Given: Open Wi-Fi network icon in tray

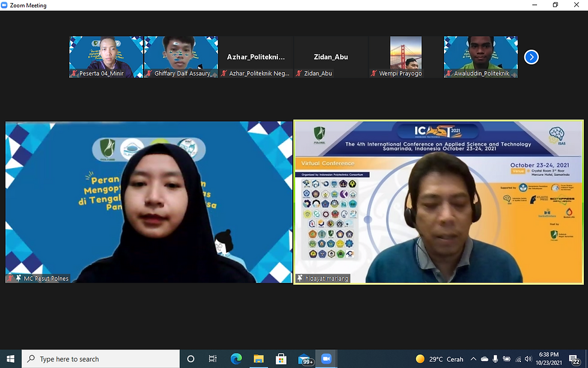Looking at the screenshot, I should [x=518, y=359].
